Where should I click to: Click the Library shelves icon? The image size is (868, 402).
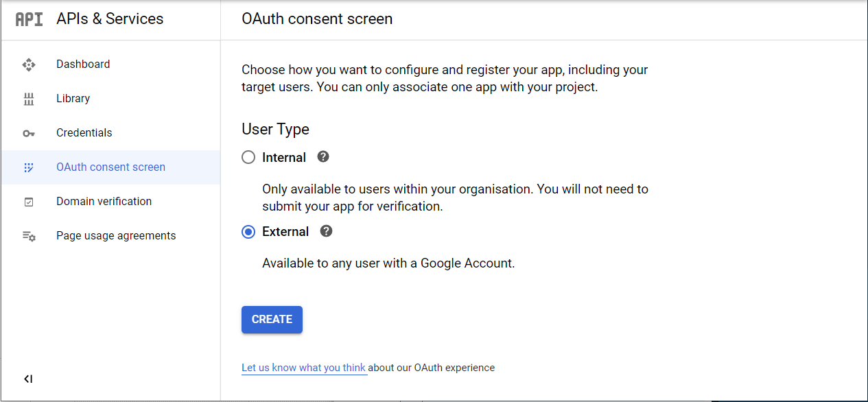(x=29, y=99)
